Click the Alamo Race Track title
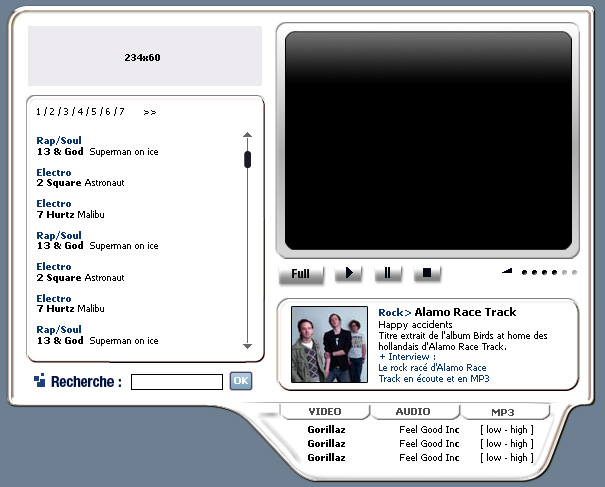This screenshot has width=605, height=487. (465, 312)
